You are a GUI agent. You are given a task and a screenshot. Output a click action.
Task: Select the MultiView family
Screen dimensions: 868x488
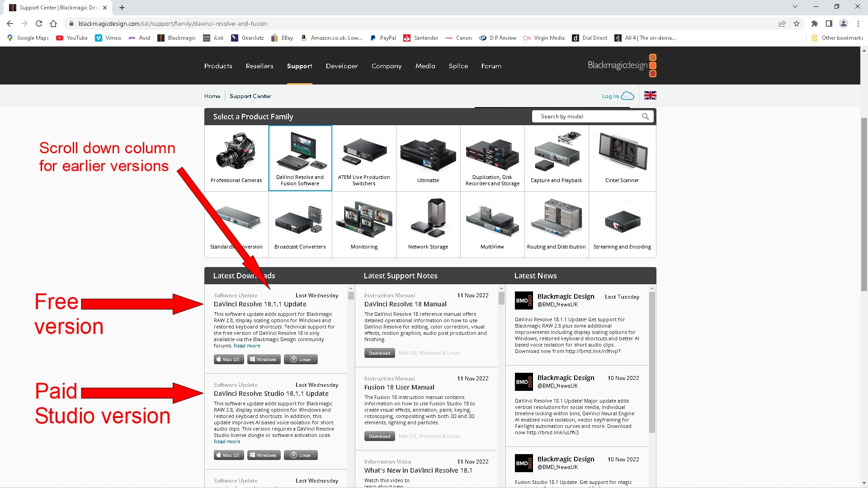tap(492, 225)
